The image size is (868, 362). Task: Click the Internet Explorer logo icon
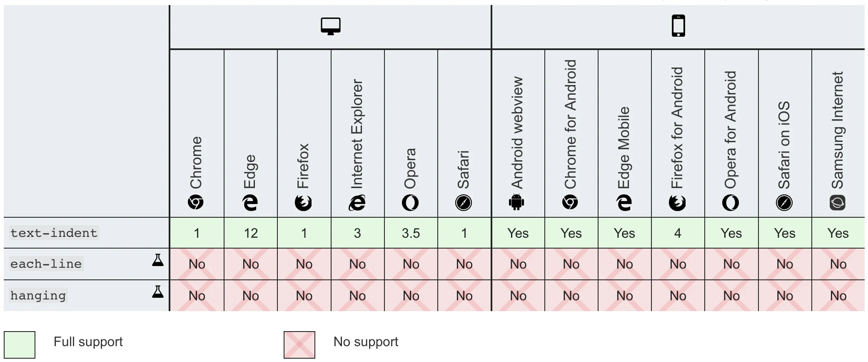[x=357, y=203]
